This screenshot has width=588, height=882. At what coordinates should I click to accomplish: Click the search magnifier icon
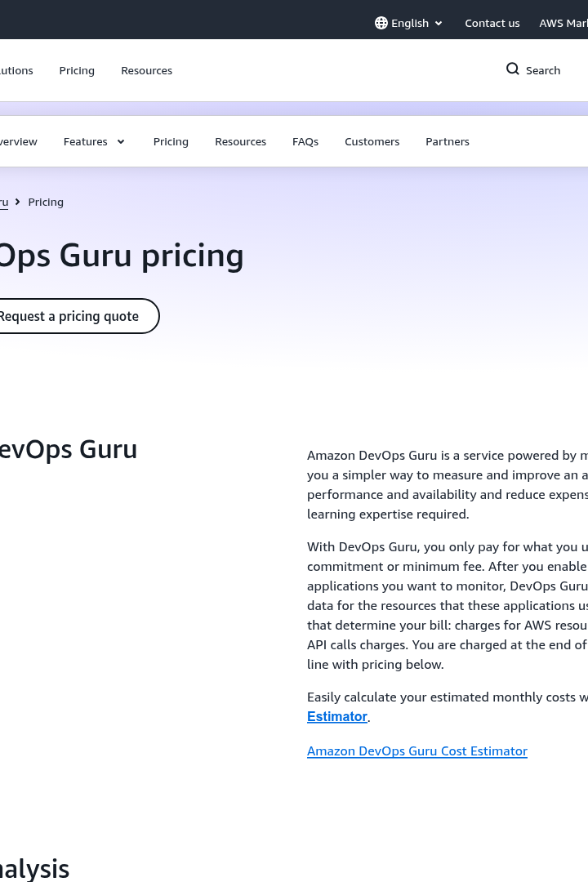(513, 69)
